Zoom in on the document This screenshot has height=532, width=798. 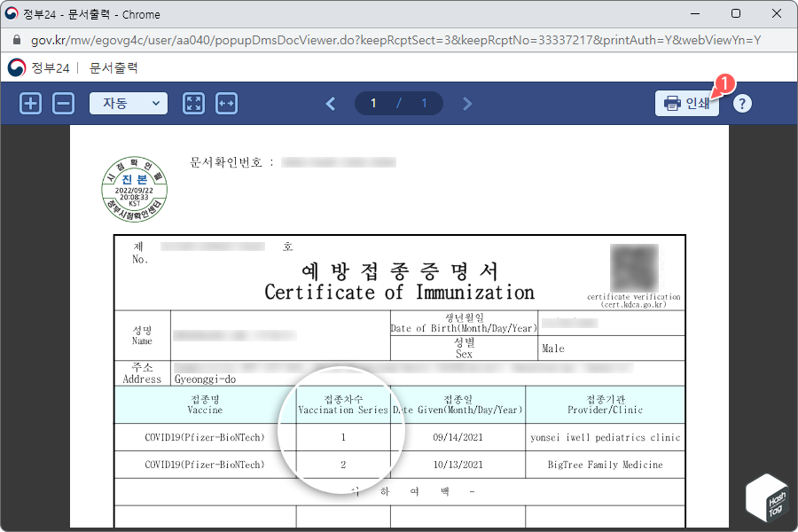(x=29, y=103)
